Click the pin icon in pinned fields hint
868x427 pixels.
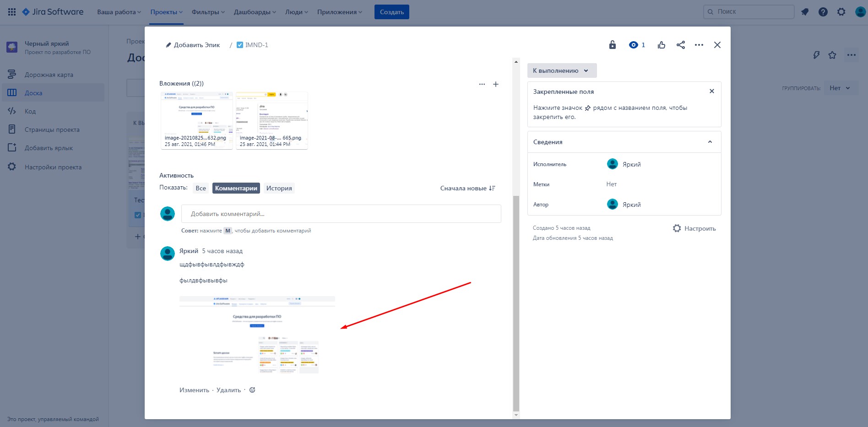click(588, 108)
